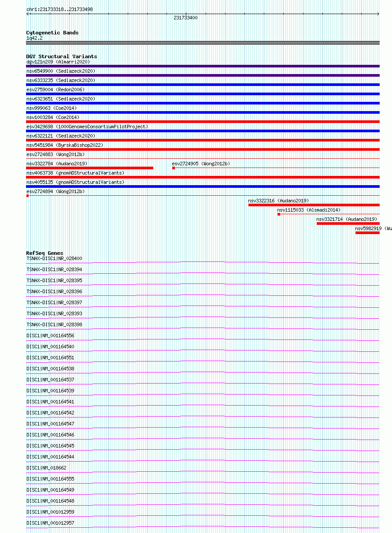The width and height of the screenshot is (392, 533).
Task: Select variant nsv3322316 (Audano2019) label
Action: click(279, 201)
